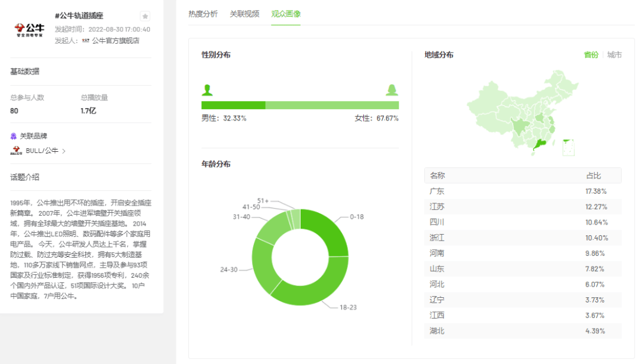Screen dimensions: 639x364
Task: Click the 公牛 brand logo image
Action: point(30,30)
